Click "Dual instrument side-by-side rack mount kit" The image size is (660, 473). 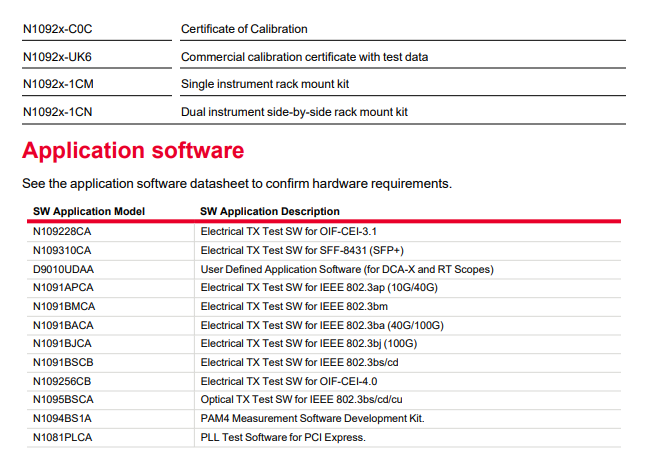click(294, 112)
